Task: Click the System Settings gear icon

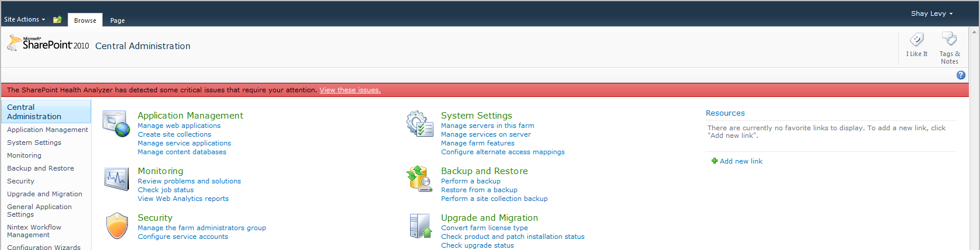Action: click(x=419, y=124)
